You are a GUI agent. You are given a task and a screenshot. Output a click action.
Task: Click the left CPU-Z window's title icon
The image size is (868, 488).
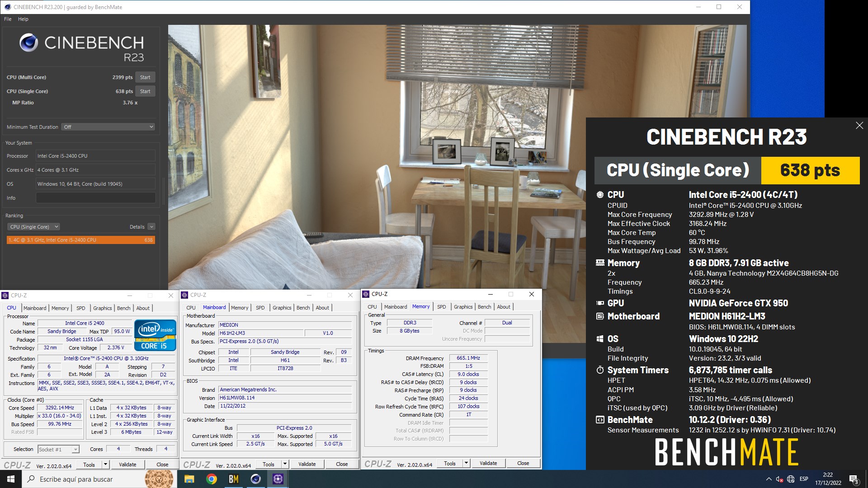(5, 296)
